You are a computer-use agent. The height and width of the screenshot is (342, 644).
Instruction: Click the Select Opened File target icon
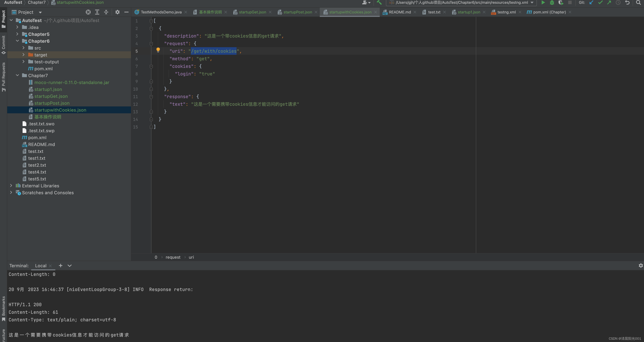coord(88,12)
